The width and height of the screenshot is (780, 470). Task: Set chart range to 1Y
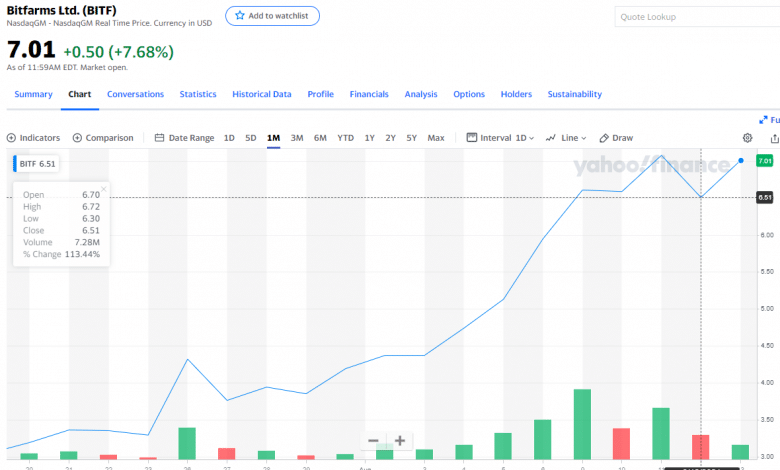pos(370,138)
